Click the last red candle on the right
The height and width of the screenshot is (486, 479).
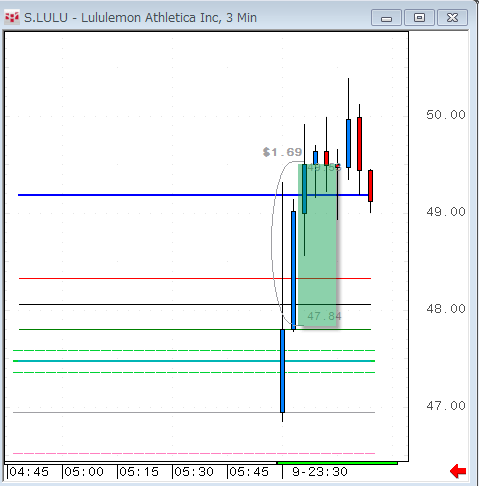[x=370, y=186]
